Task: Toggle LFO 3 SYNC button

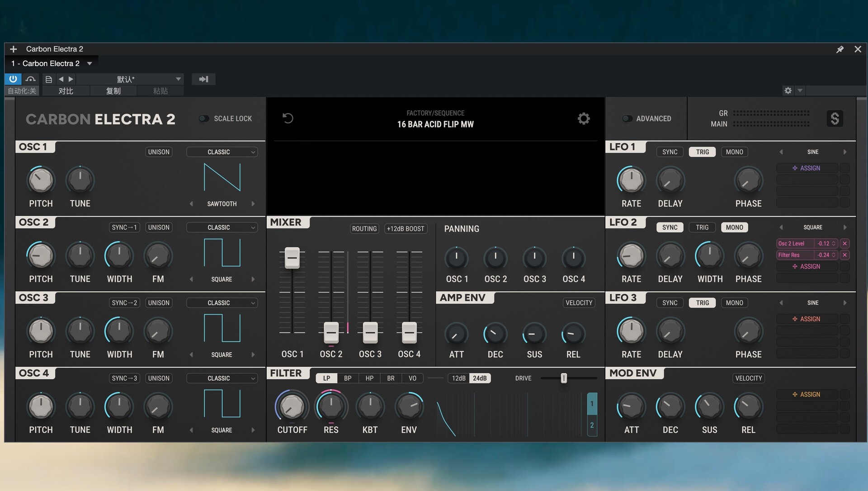Action: point(670,303)
